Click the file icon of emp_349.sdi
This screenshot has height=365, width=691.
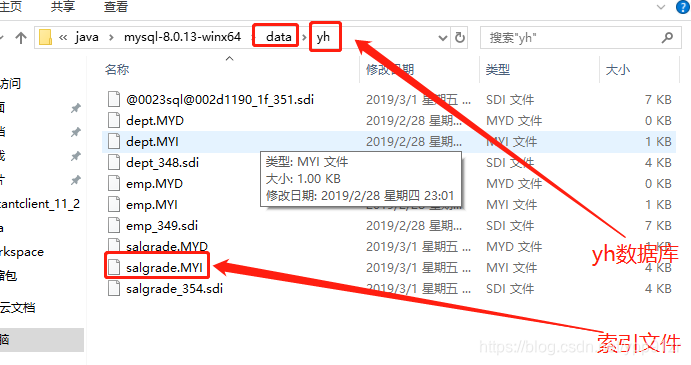[x=114, y=226]
